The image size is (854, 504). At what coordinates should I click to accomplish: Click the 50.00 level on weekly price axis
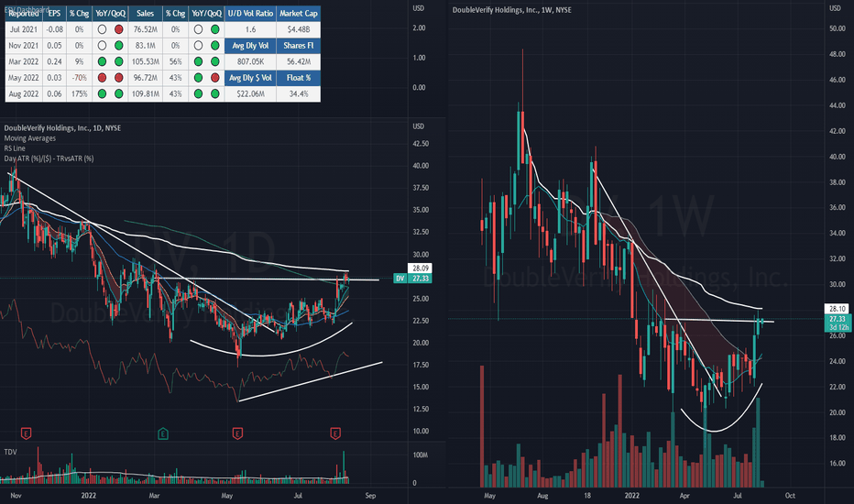point(838,28)
